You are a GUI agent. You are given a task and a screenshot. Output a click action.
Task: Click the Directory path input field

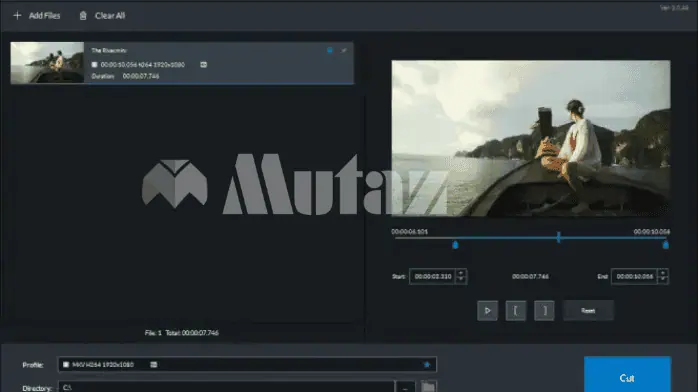click(x=226, y=387)
